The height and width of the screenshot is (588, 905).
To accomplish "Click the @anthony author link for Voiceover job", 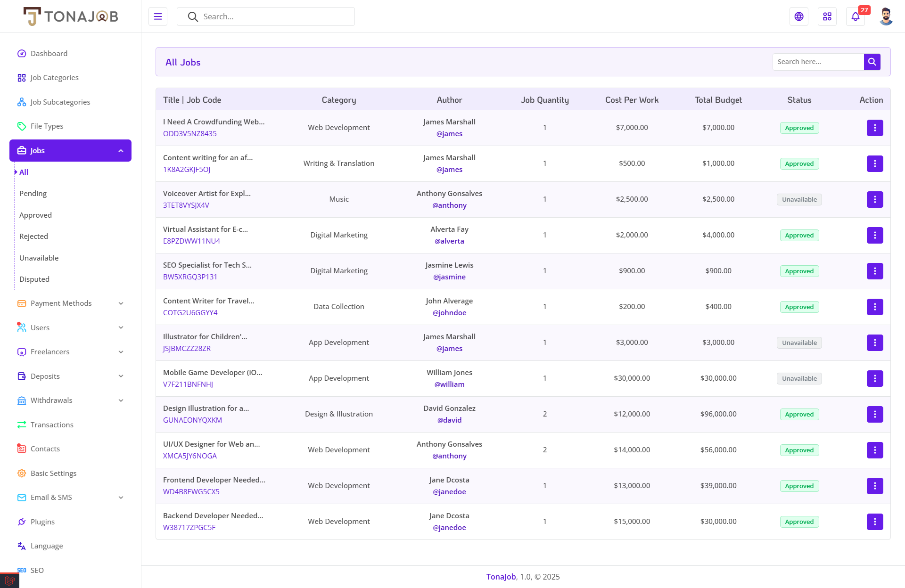I will click(449, 205).
